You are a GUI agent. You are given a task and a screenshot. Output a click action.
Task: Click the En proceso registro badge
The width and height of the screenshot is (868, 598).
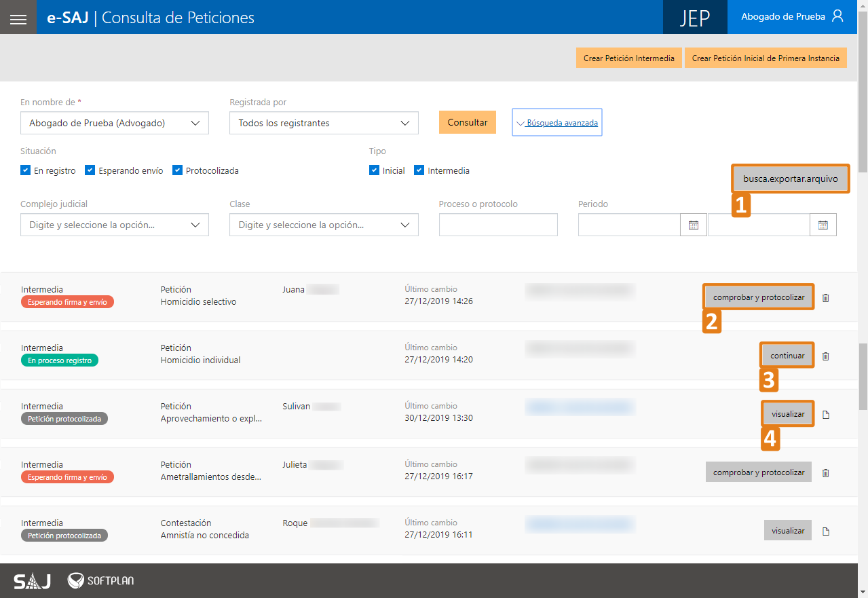coord(60,360)
